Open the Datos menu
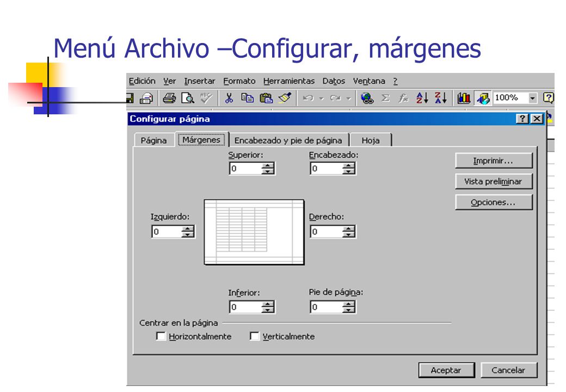 point(334,81)
